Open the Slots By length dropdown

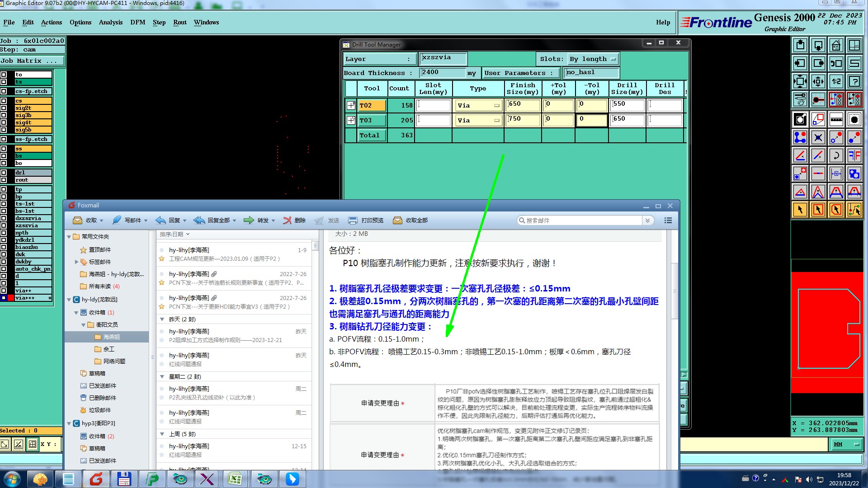(593, 59)
